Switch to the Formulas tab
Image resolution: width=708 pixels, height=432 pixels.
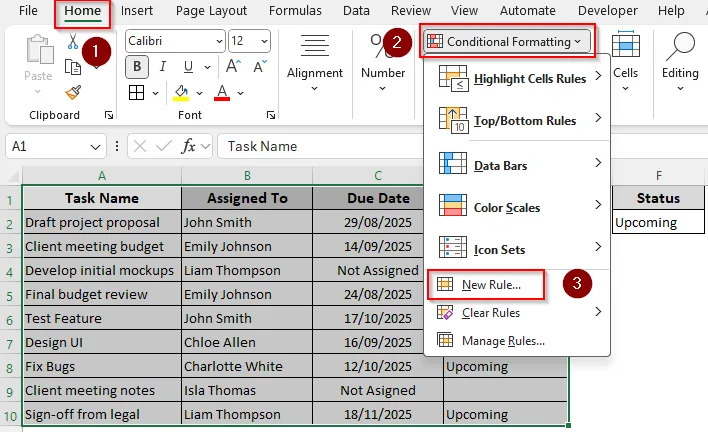click(295, 11)
